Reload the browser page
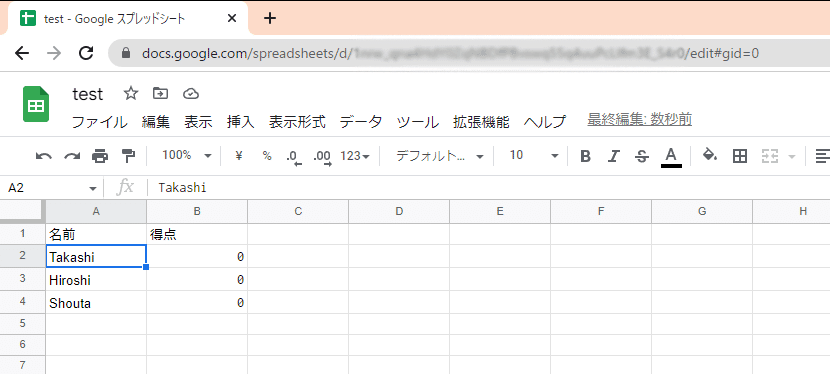830x374 pixels. (x=86, y=53)
